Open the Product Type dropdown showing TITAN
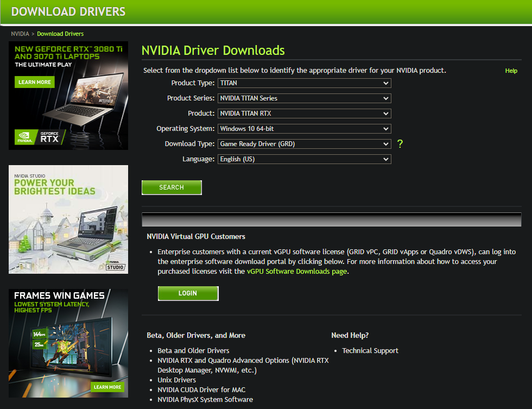The height and width of the screenshot is (409, 532). [x=304, y=83]
